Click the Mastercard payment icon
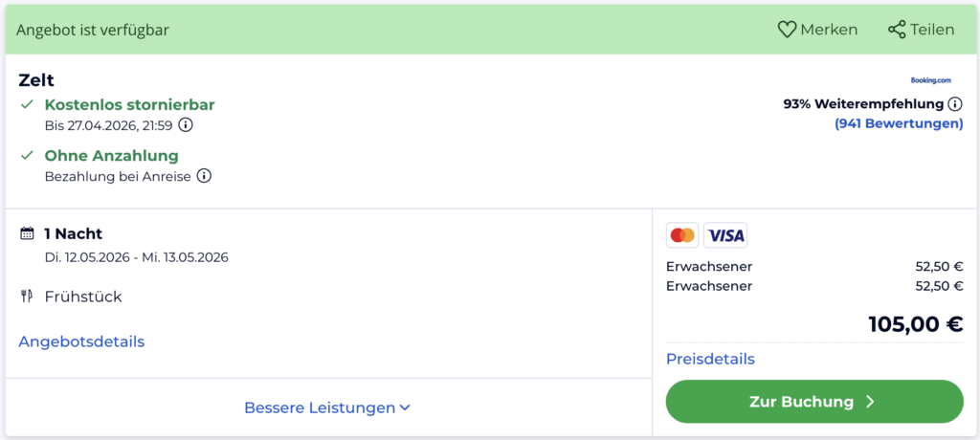 point(682,235)
